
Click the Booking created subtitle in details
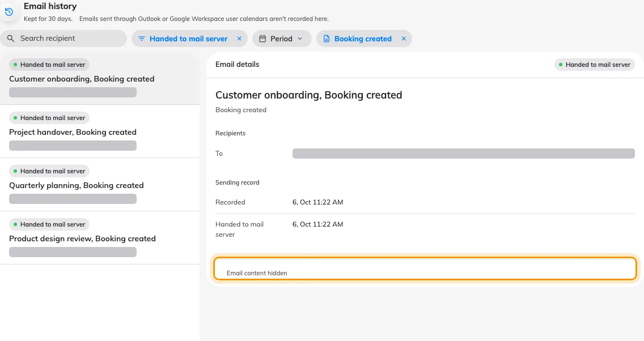click(241, 110)
